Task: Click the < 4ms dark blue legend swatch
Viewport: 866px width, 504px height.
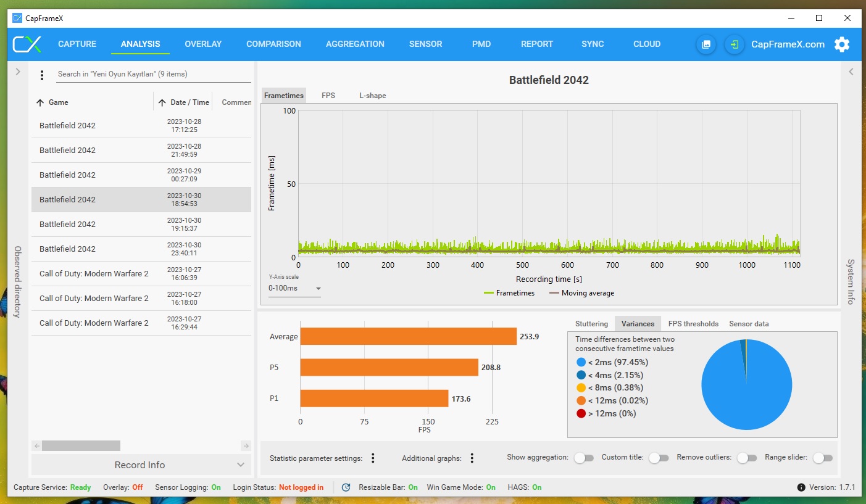Action: [580, 375]
